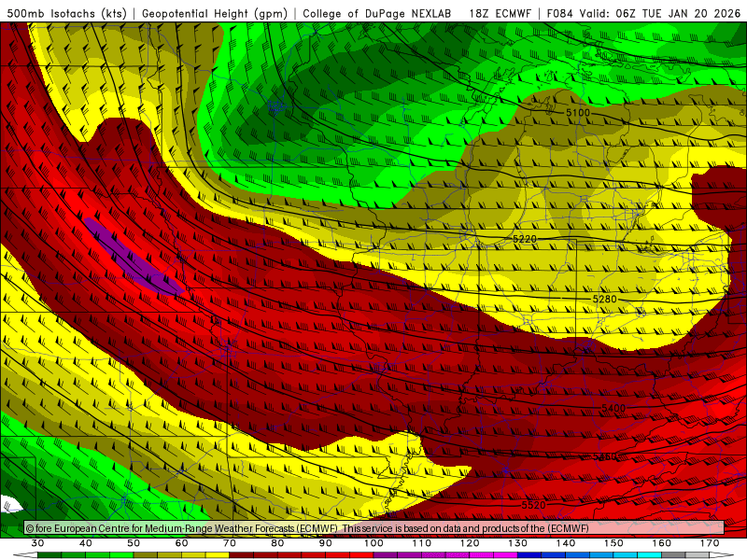Click the dark green 30-35 legend swatch
The width and height of the screenshot is (747, 560).
tap(49, 555)
